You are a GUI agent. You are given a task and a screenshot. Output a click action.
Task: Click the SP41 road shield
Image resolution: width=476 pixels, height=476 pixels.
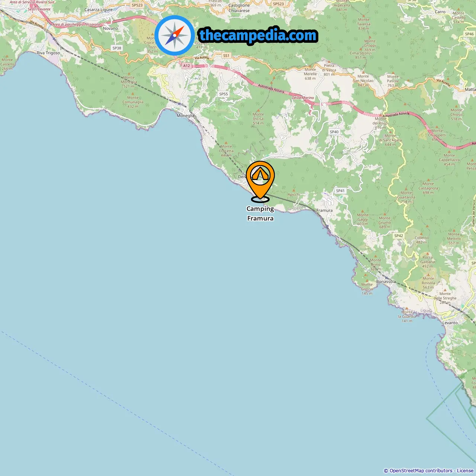coord(340,191)
